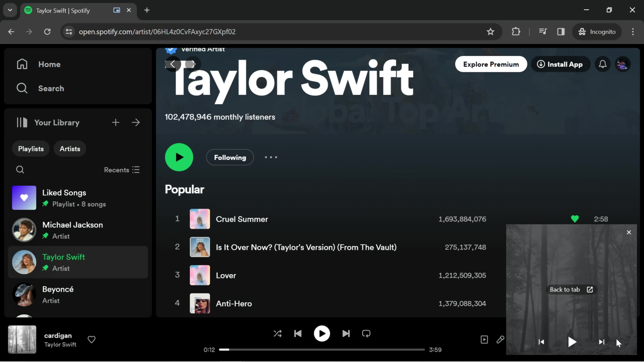644x362 pixels.
Task: Select Is It Over Now? track
Action: (306, 247)
